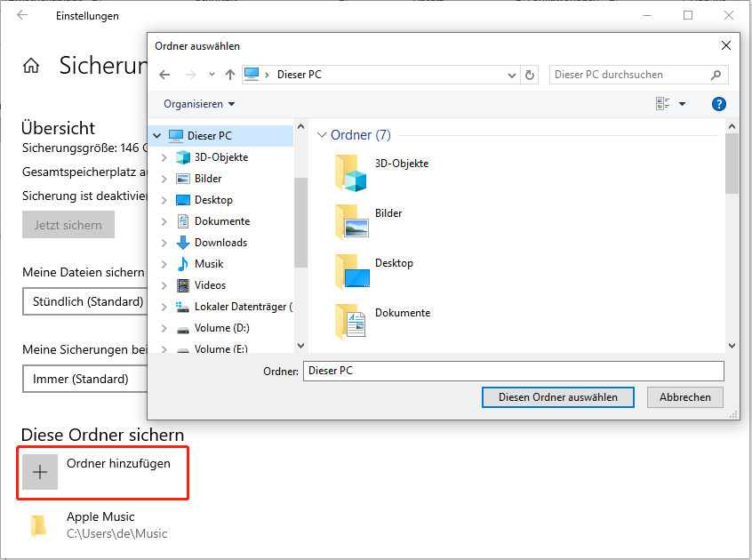Screen dimensions: 752x560
Task: Expand Dokumente in the tree
Action: (164, 221)
